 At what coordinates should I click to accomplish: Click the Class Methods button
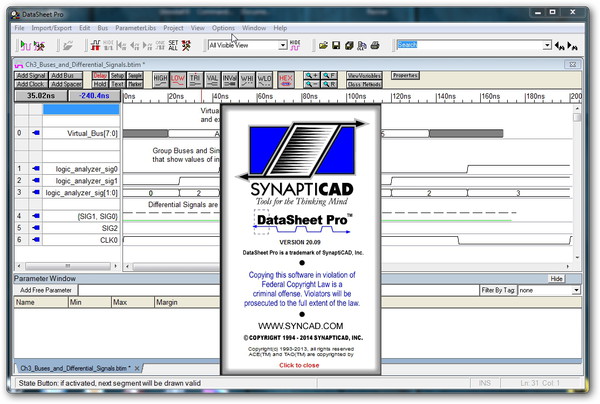point(364,84)
